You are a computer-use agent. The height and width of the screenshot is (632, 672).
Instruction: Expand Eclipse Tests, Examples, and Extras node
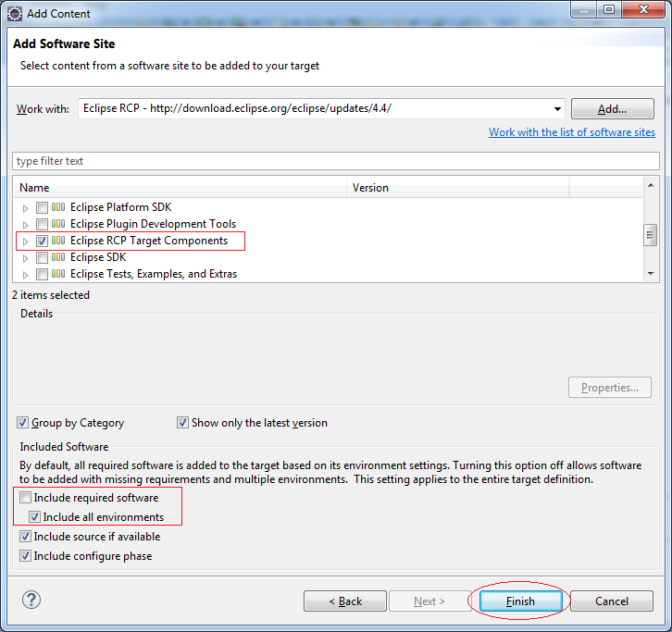25,275
